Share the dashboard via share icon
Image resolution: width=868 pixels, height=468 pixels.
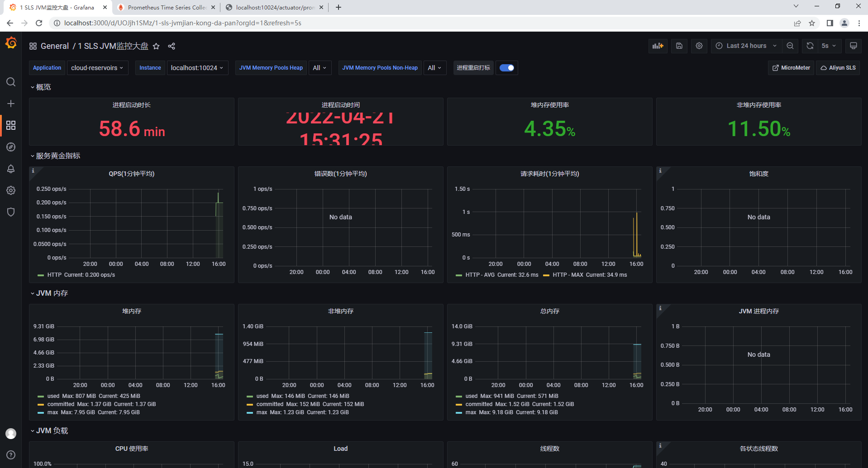pos(172,46)
